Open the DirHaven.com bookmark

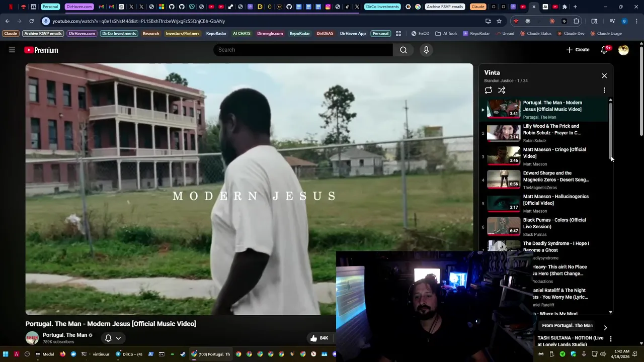click(x=82, y=34)
